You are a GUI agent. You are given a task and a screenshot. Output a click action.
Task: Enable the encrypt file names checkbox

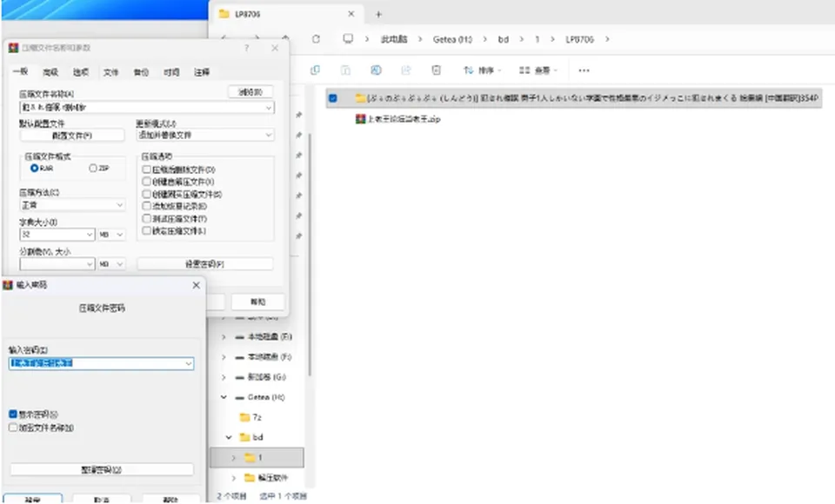point(13,428)
